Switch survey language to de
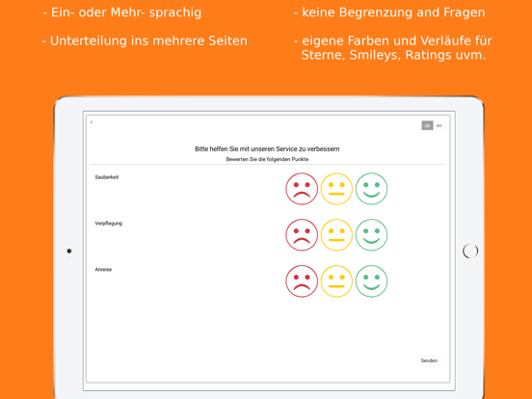532x399 pixels. (427, 125)
